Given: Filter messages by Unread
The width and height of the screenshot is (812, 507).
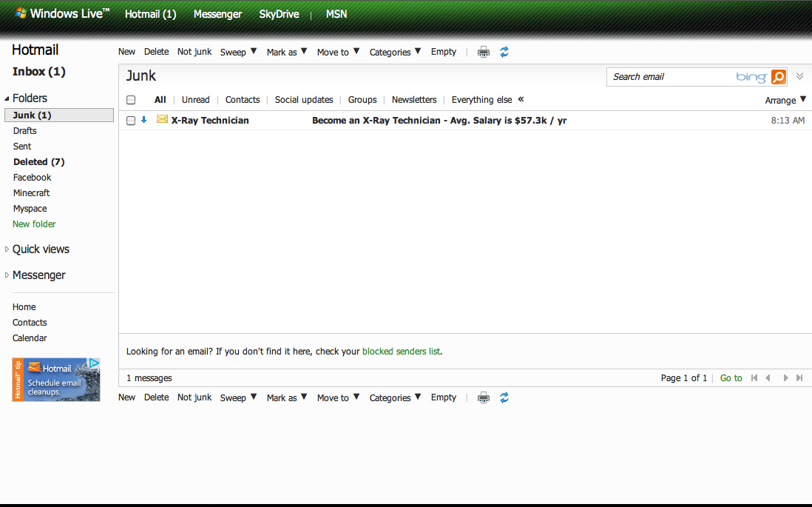Looking at the screenshot, I should (x=196, y=99).
